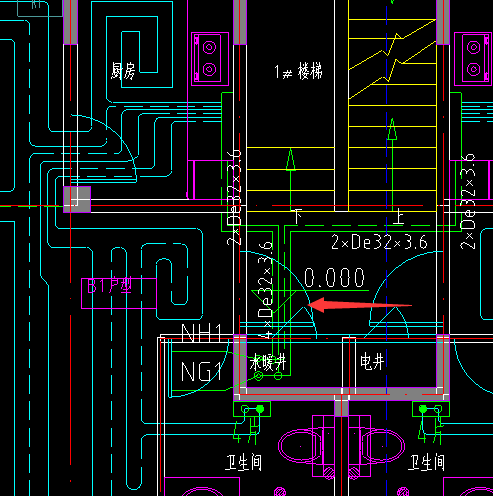This screenshot has height=496, width=493.
Task: Click the 上 stair direction label
Action: (x=398, y=216)
